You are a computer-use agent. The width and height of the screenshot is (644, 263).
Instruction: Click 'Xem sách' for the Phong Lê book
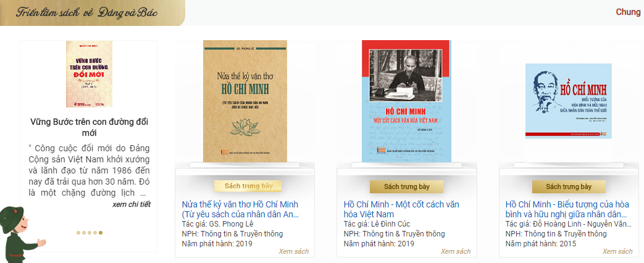(x=294, y=251)
